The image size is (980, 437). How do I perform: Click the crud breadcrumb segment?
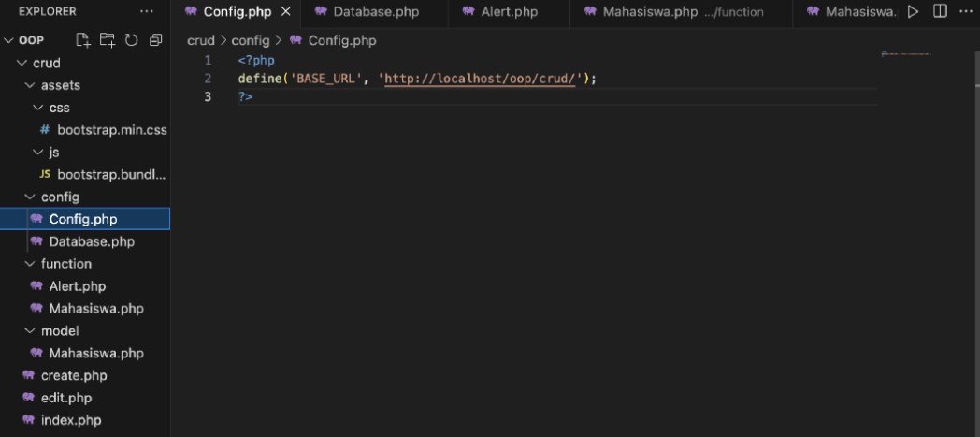[x=201, y=40]
